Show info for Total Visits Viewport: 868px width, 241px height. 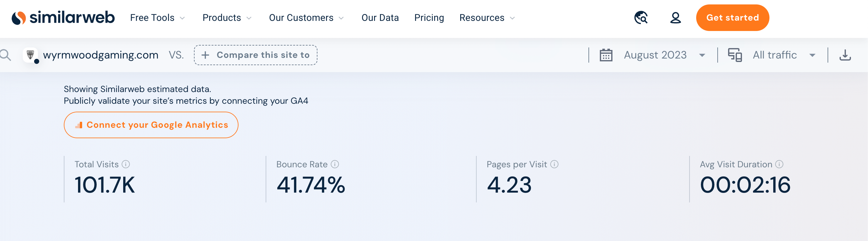coord(126,164)
